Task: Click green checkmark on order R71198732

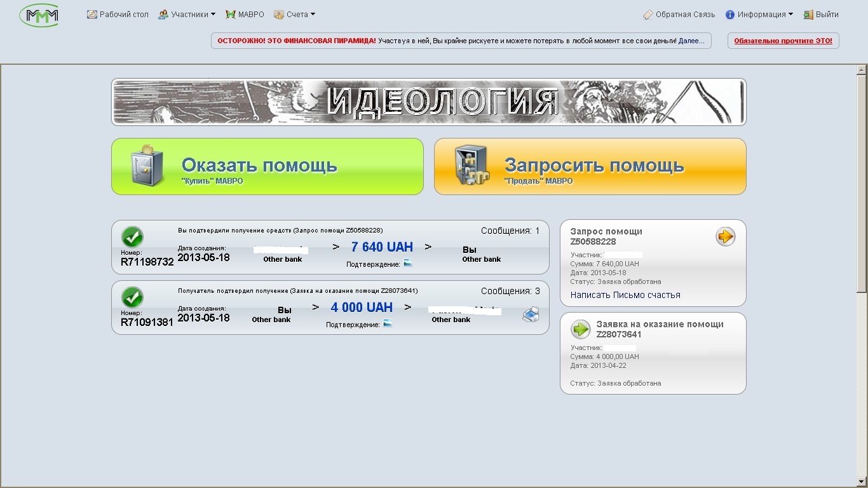Action: pos(132,237)
